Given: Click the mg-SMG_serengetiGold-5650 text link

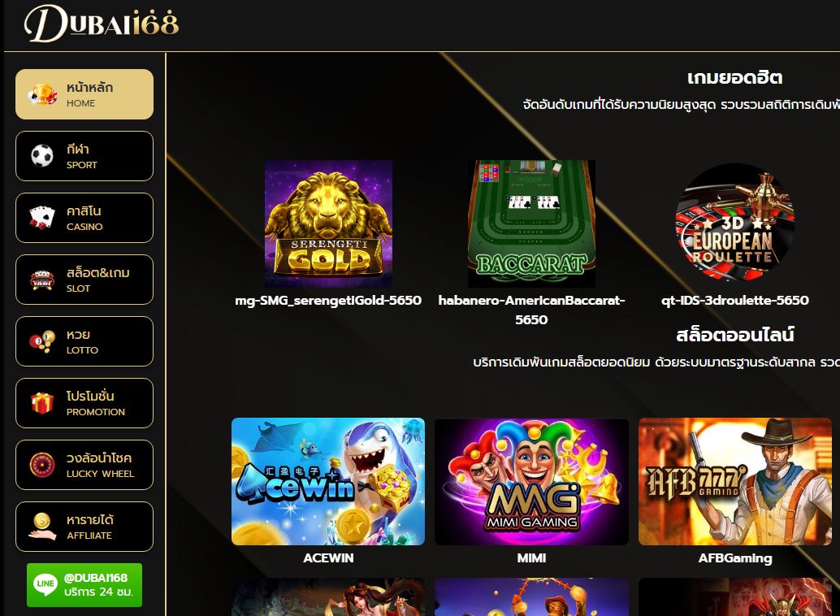Looking at the screenshot, I should (328, 300).
